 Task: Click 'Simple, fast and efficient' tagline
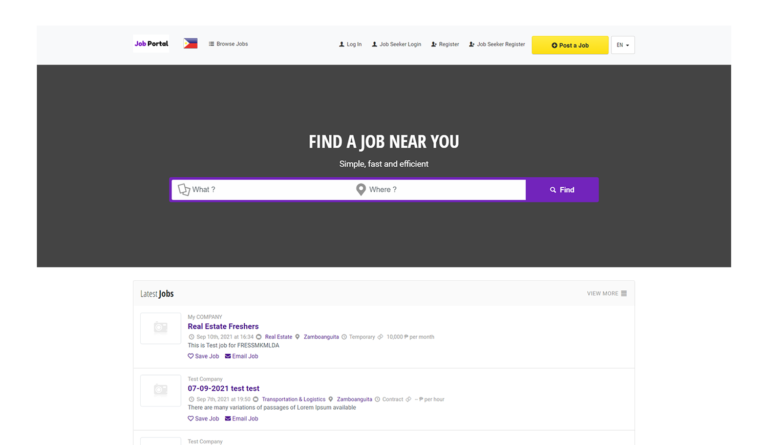click(384, 164)
